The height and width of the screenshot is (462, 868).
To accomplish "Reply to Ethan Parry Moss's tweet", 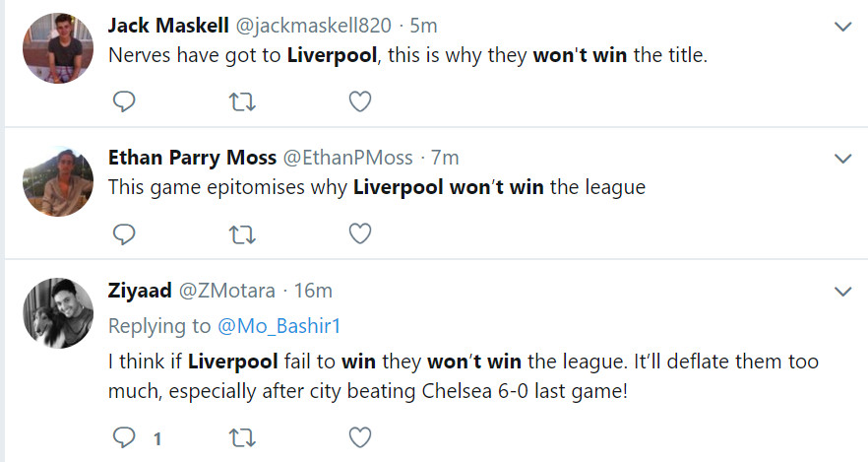I will pos(124,233).
